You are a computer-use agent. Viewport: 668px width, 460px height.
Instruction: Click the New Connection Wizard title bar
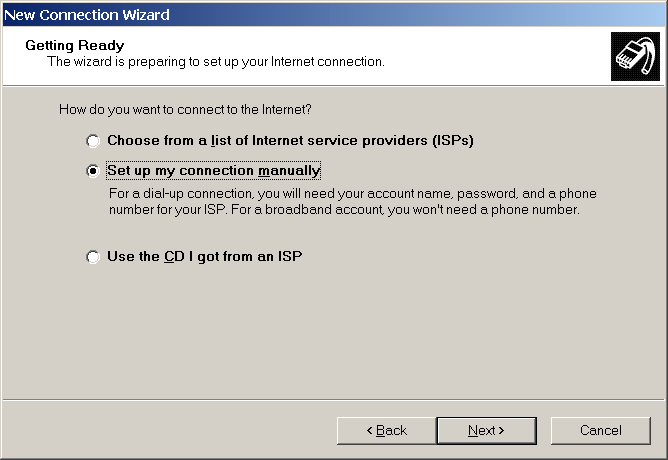coord(300,14)
